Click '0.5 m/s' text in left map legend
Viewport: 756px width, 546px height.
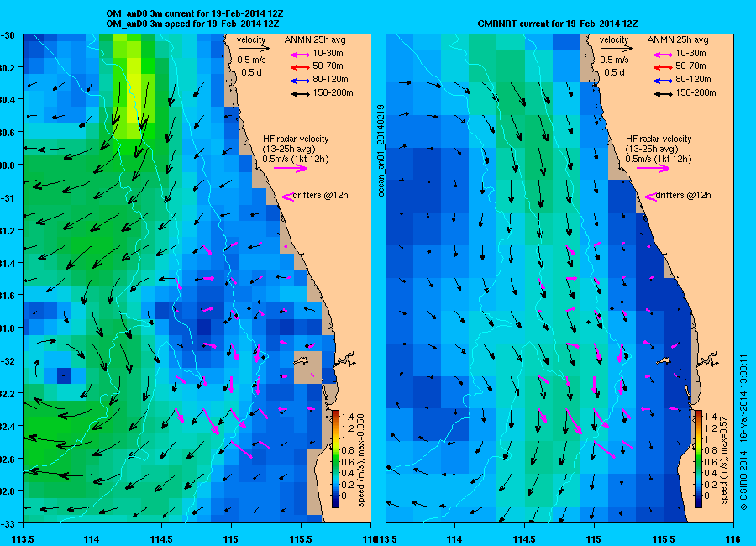pyautogui.click(x=251, y=60)
